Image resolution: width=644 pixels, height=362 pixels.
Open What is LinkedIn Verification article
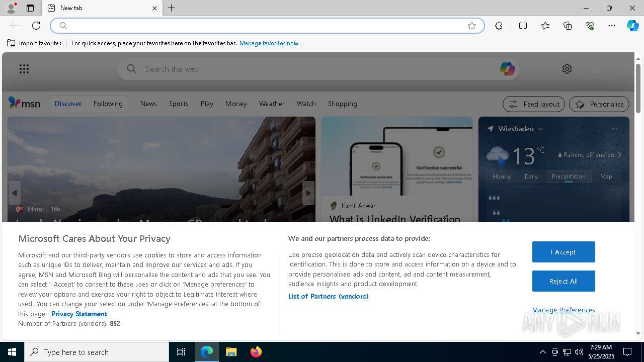pyautogui.click(x=395, y=219)
